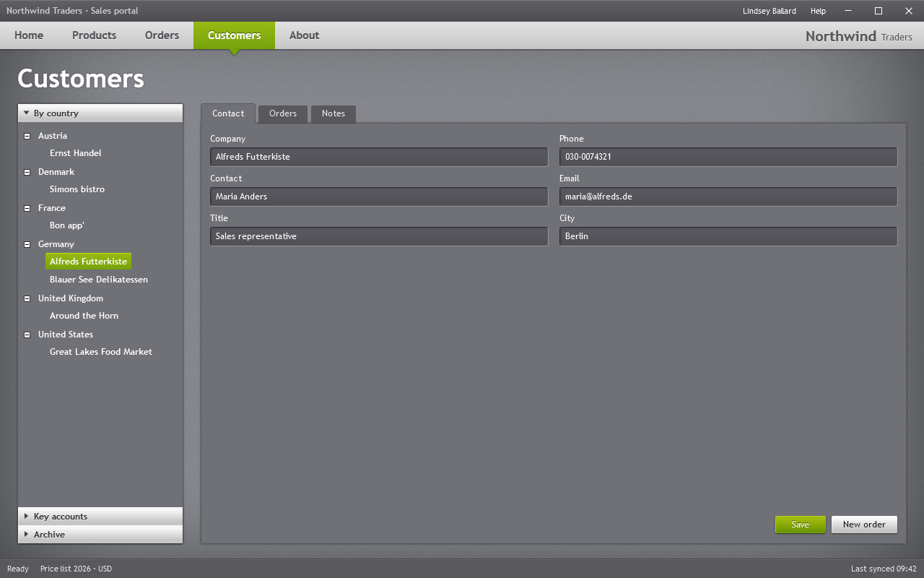Open the Products section
The height and width of the screenshot is (578, 924).
click(x=94, y=35)
